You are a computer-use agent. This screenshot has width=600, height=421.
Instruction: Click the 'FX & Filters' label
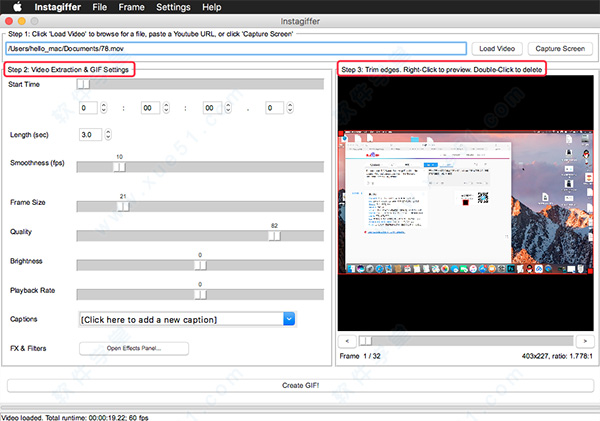28,348
